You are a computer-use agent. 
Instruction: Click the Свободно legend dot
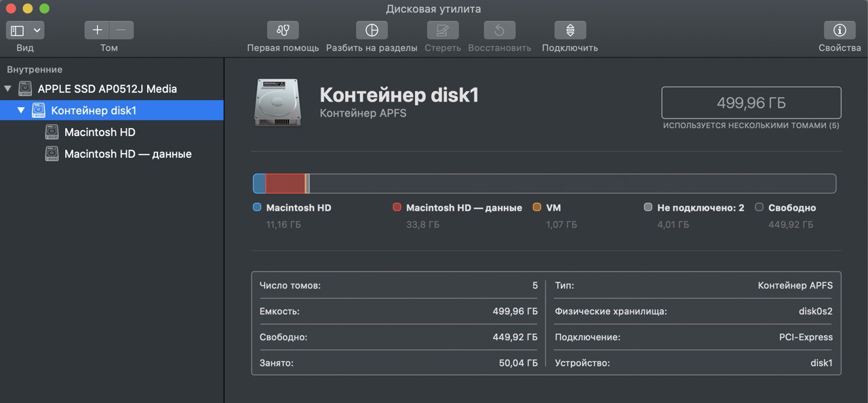(x=759, y=207)
